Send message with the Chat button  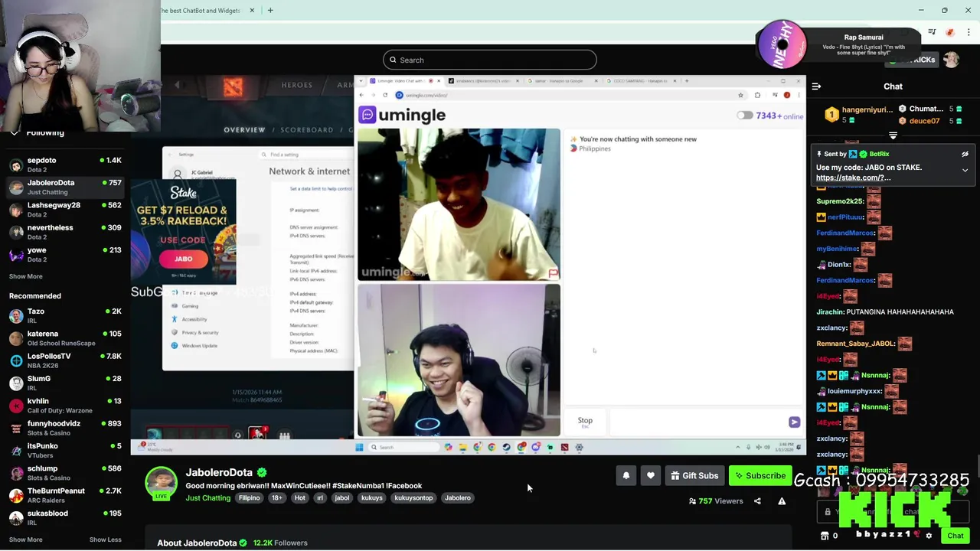tap(955, 536)
